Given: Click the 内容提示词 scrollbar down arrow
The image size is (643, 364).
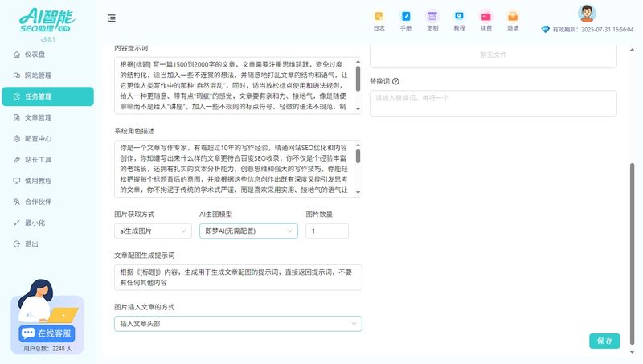Looking at the screenshot, I should [358, 109].
